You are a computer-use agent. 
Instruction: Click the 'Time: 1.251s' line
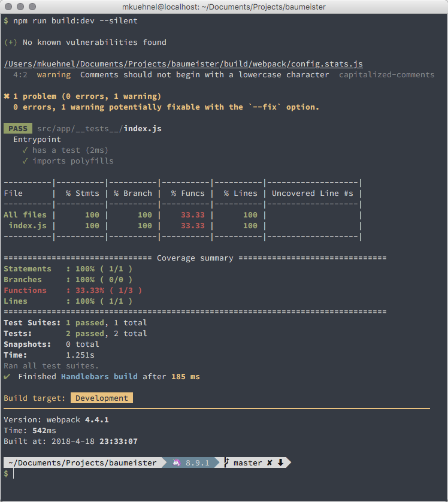point(49,355)
